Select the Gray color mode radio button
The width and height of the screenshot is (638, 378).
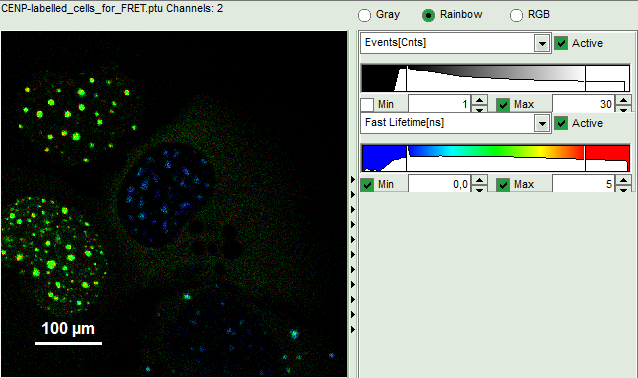click(x=364, y=15)
